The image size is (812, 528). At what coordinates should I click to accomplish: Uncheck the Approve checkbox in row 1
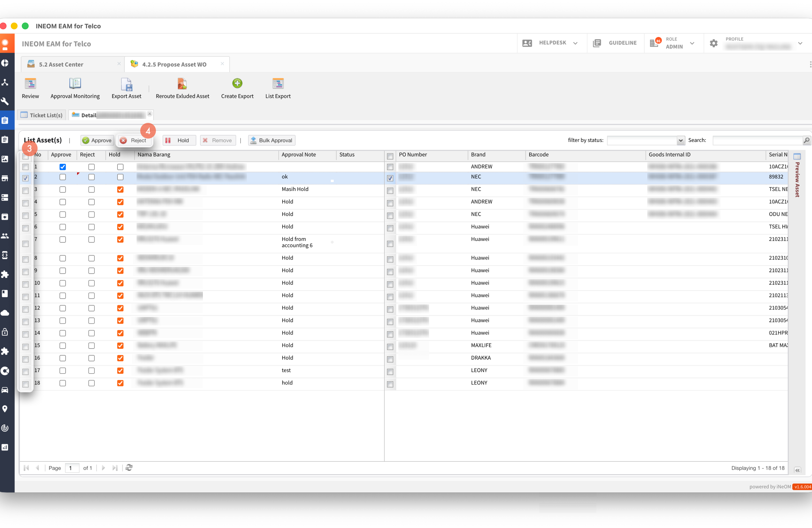coord(62,167)
